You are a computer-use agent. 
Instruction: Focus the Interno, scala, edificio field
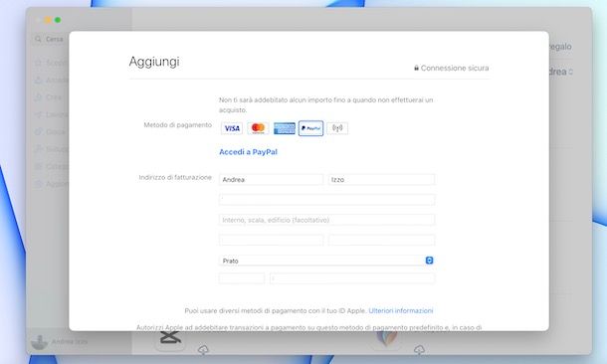[326, 220]
